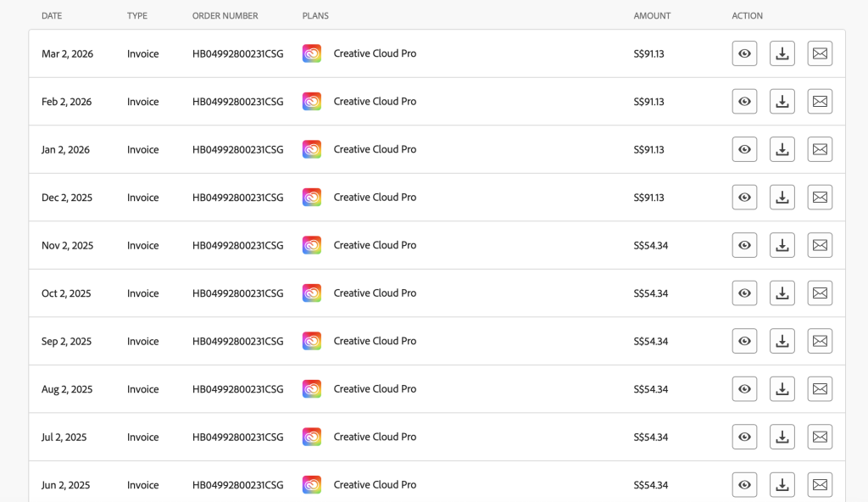Click the AMOUNT column header
The image size is (868, 502).
[x=652, y=16]
